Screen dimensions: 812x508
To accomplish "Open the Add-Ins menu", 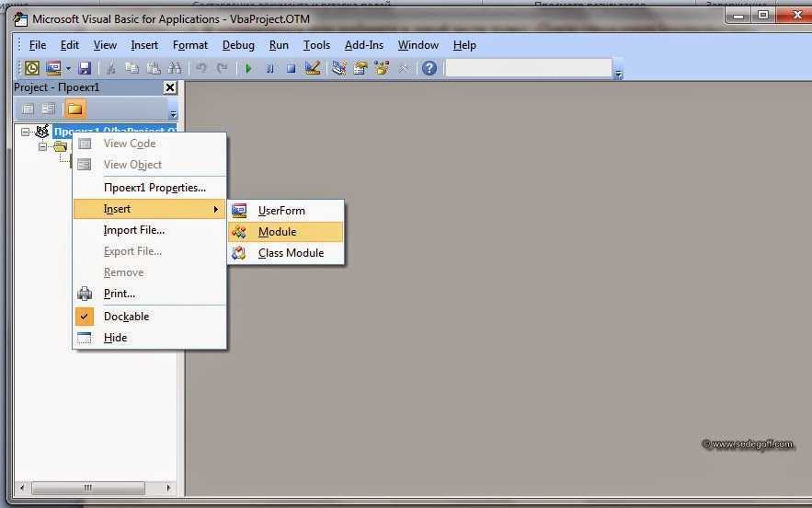I will (x=364, y=46).
